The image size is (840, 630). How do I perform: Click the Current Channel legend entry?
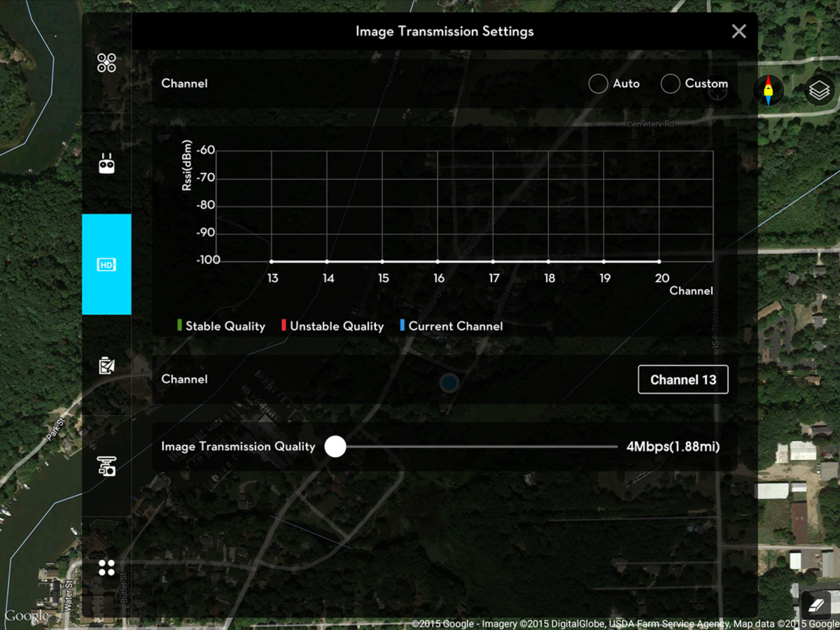coord(451,326)
